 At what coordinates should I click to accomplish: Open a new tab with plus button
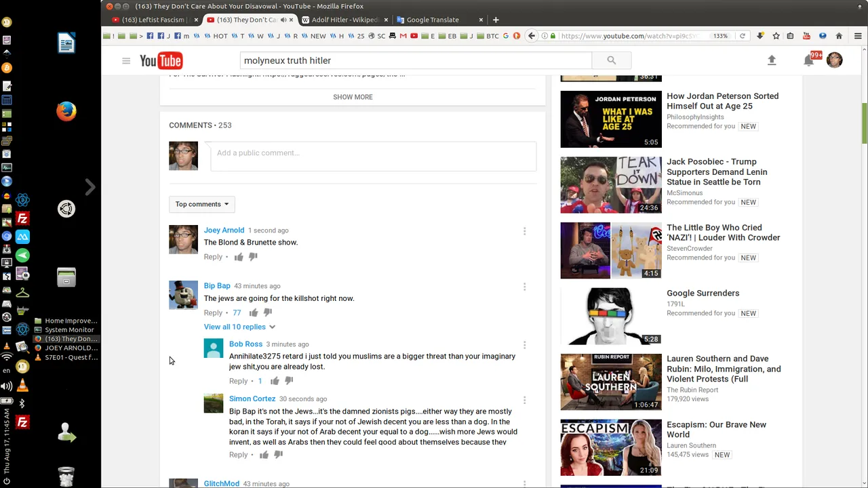click(496, 20)
